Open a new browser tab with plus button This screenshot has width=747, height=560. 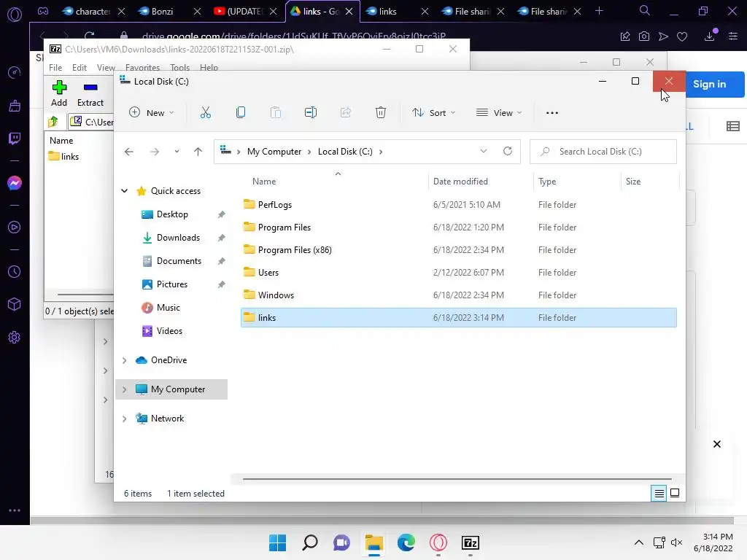600,11
